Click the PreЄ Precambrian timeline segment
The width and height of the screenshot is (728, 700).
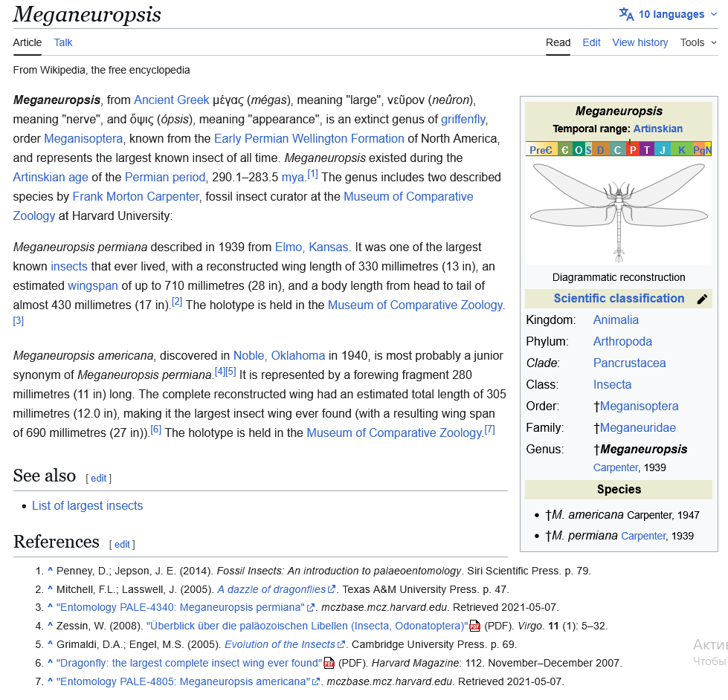coord(541,150)
